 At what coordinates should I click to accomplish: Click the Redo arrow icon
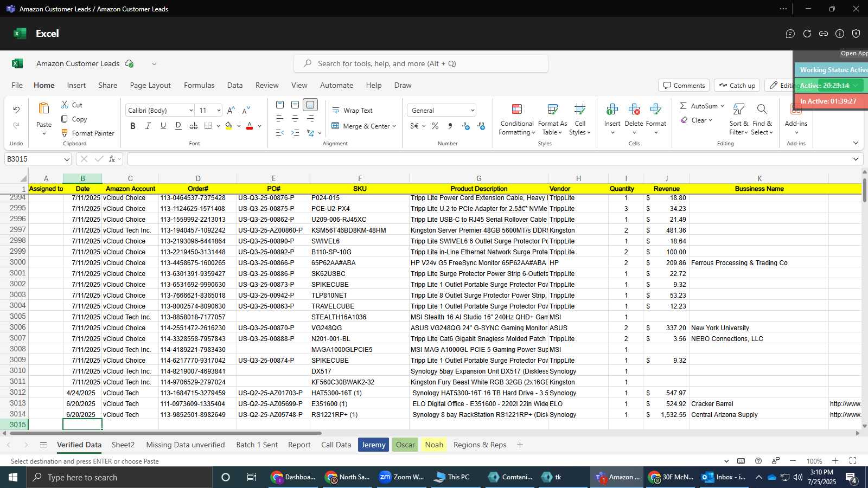tap(16, 125)
